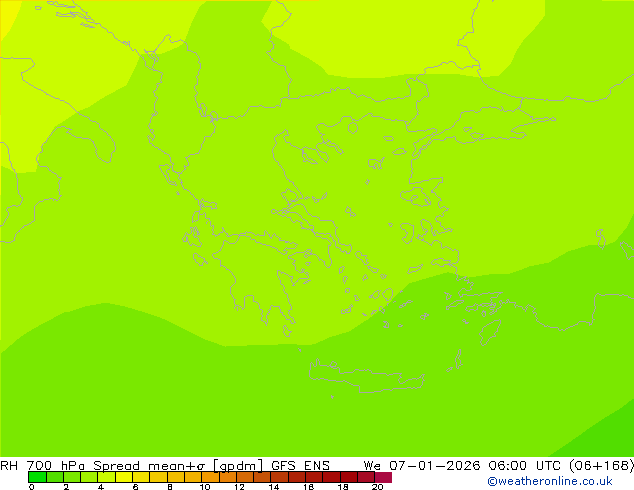634x490 pixels.
Task: Click the 'GFS ENS' model label
Action: pos(300,466)
